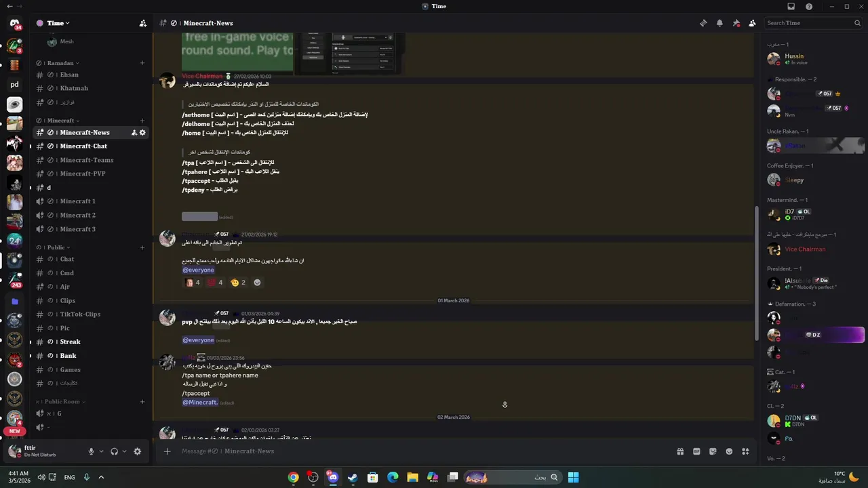
Task: Open the 'pd' server icon in sidebar
Action: point(14,85)
